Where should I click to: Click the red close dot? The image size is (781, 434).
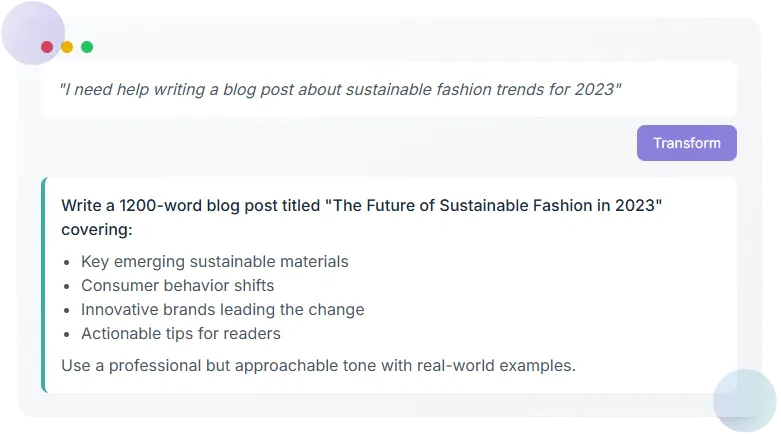point(47,47)
